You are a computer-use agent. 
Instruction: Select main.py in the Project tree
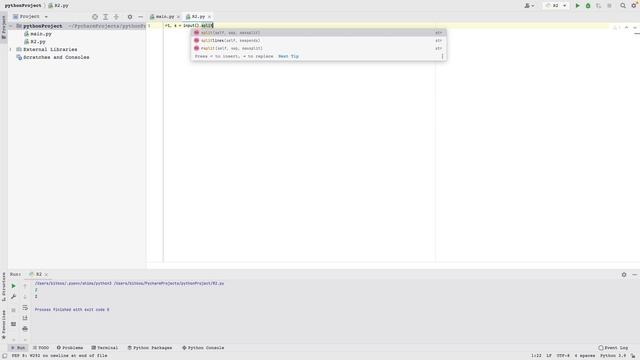tap(40, 34)
